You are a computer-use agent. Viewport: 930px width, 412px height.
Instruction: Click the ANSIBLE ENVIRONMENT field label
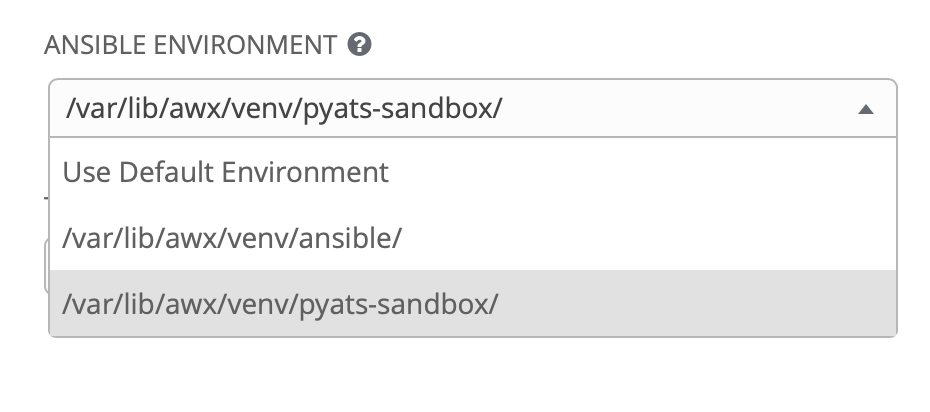(190, 45)
